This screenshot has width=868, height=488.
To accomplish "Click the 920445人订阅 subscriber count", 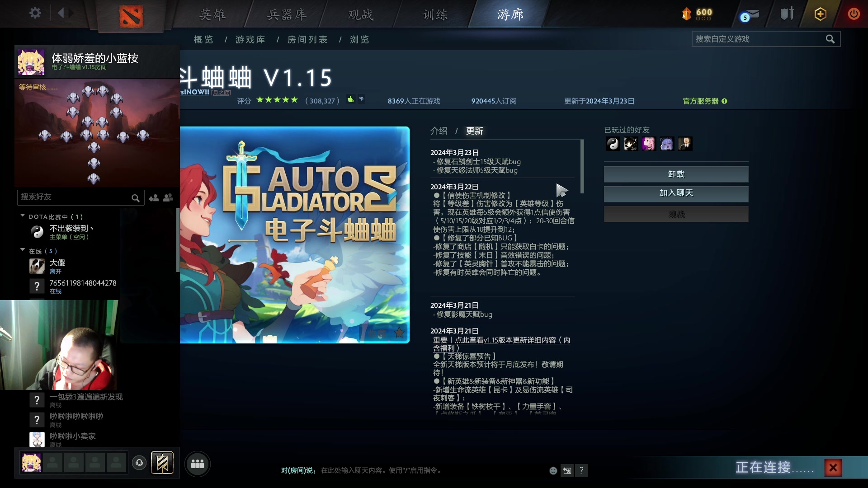I will click(x=494, y=101).
